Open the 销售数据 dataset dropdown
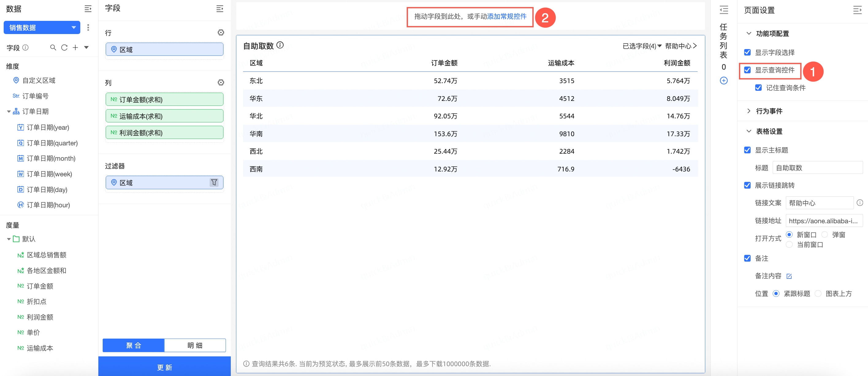The image size is (868, 376). (x=42, y=27)
